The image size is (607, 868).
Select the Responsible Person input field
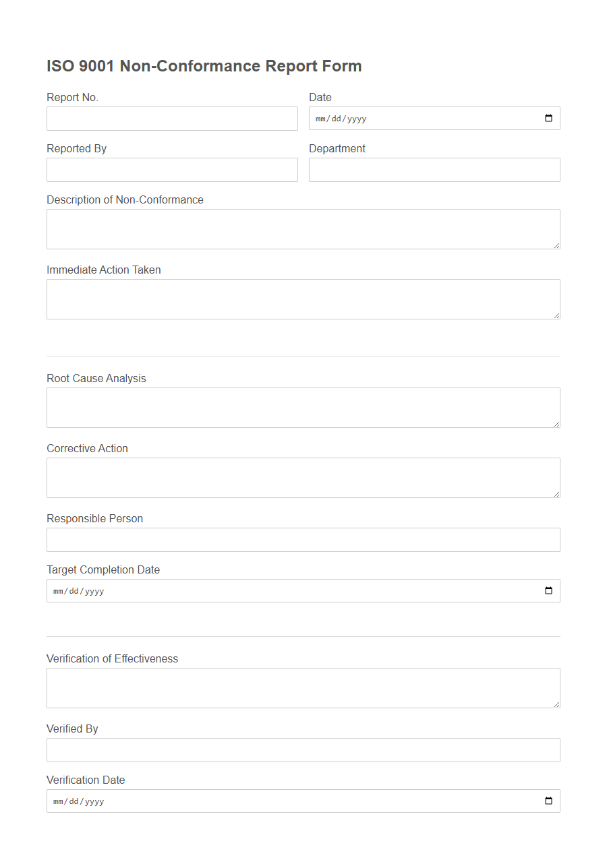[x=303, y=539]
